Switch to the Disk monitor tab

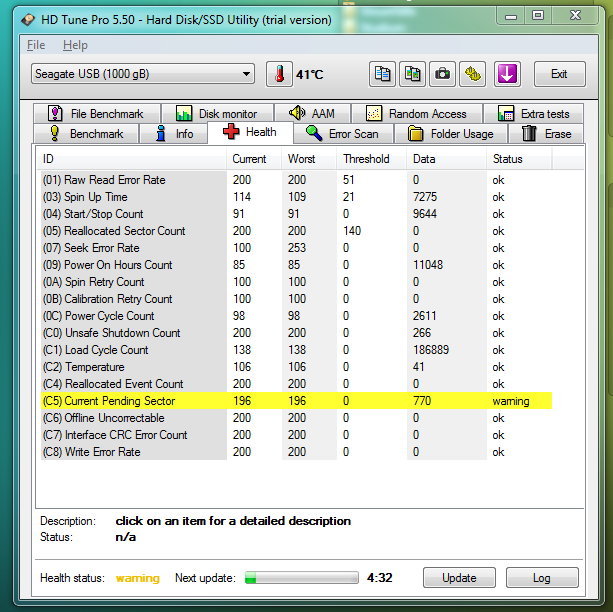pos(217,114)
